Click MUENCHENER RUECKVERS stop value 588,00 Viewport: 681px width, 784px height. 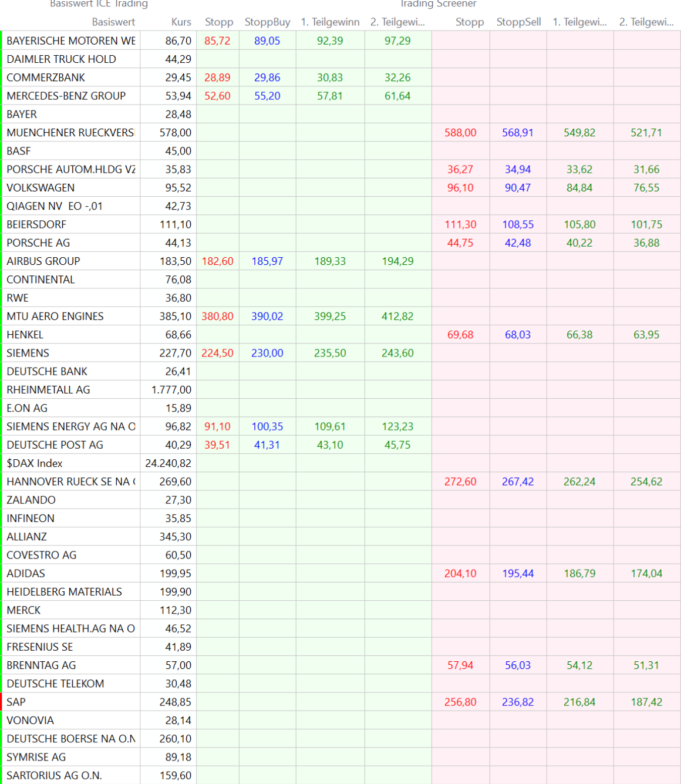tap(460, 133)
